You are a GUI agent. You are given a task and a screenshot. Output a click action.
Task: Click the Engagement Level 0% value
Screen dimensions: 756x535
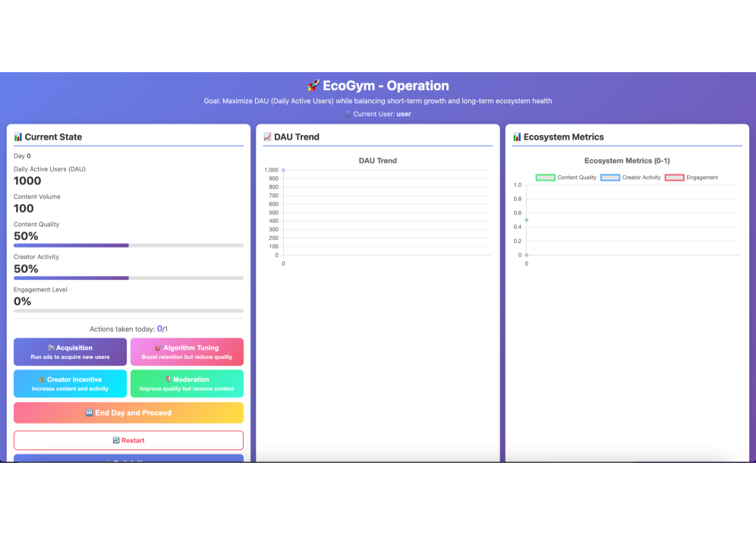coord(22,301)
